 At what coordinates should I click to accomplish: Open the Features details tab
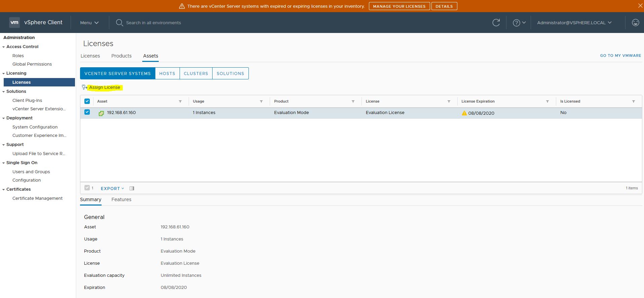click(121, 199)
